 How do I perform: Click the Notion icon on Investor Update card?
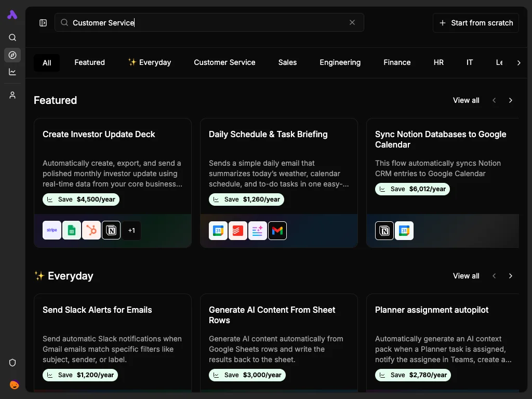pyautogui.click(x=111, y=230)
